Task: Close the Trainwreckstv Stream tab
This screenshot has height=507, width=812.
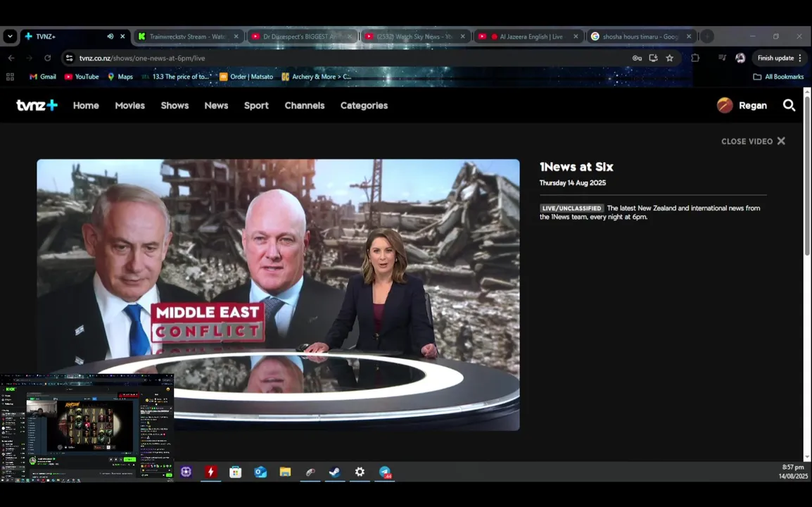Action: tap(236, 37)
